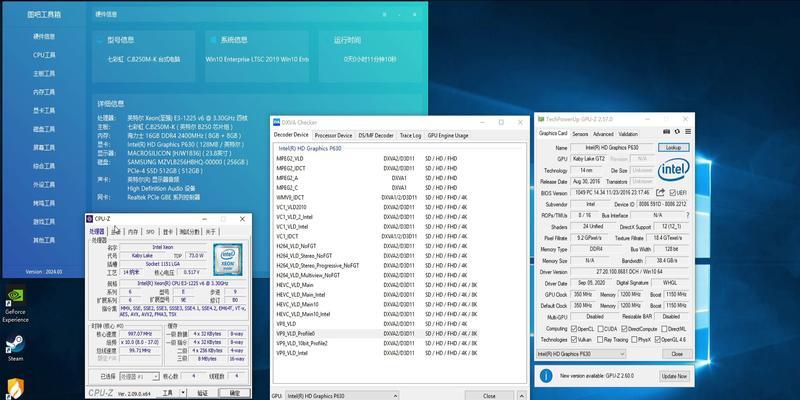Click Close button in DXVA Checker
Image resolution: width=800 pixels, height=400 pixels.
tap(489, 396)
